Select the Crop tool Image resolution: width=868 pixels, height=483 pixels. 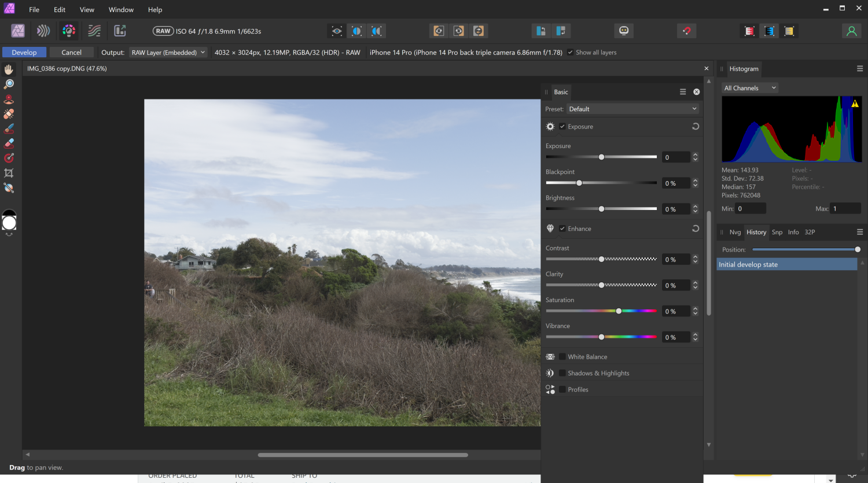[x=9, y=173]
